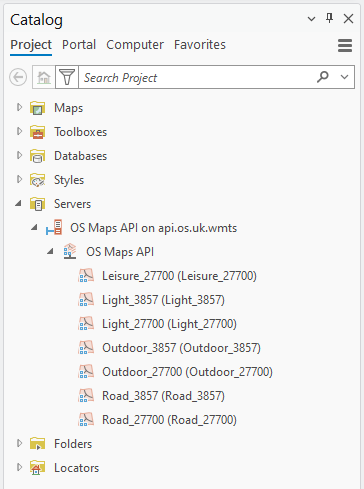Viewport: 364px width, 489px height.
Task: Click the Light_3857 layer icon
Action: pos(86,300)
